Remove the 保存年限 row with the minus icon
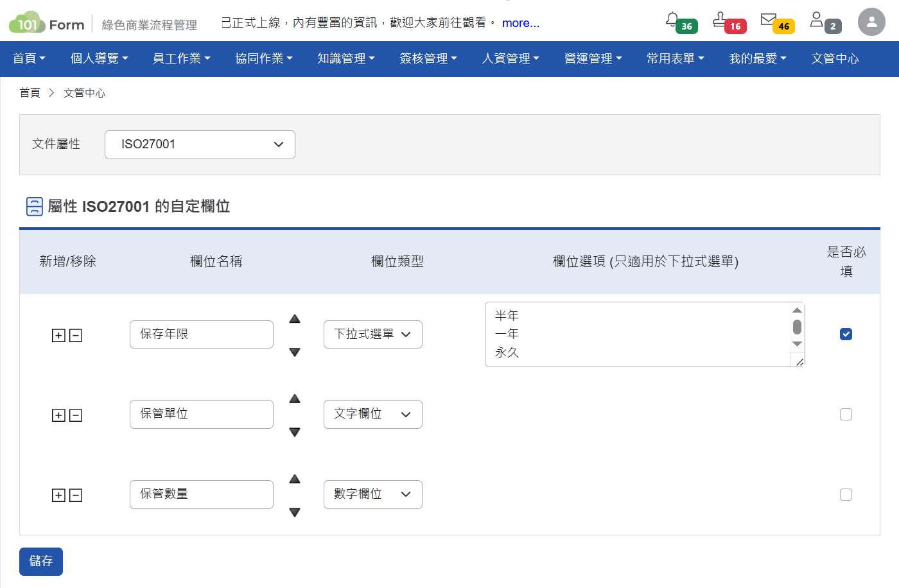This screenshot has height=588, width=899. click(76, 335)
